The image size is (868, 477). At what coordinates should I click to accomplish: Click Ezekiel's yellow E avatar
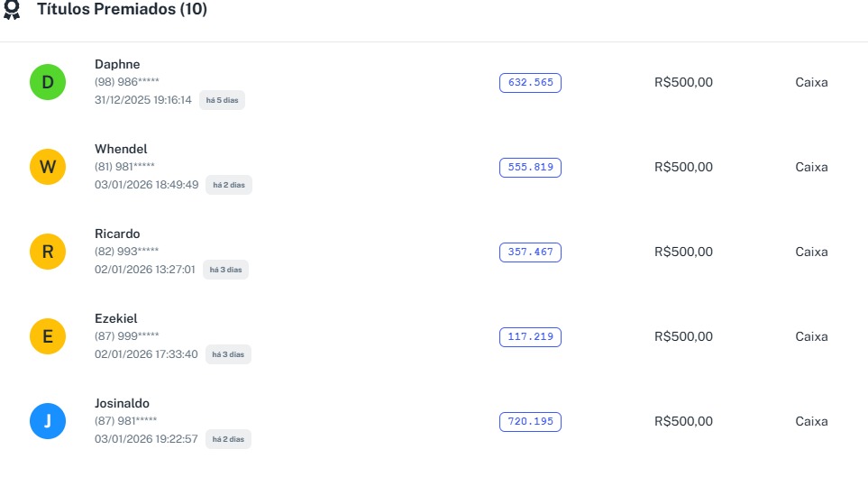click(48, 336)
